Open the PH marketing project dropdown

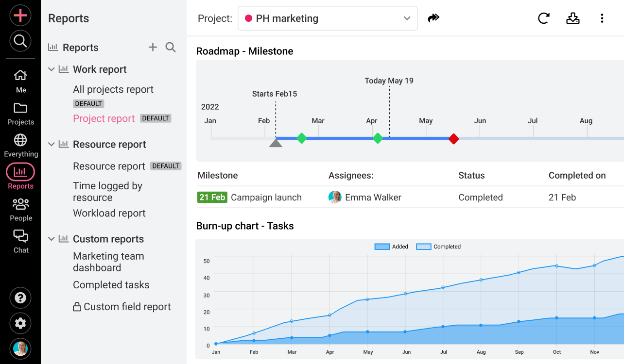pyautogui.click(x=328, y=18)
